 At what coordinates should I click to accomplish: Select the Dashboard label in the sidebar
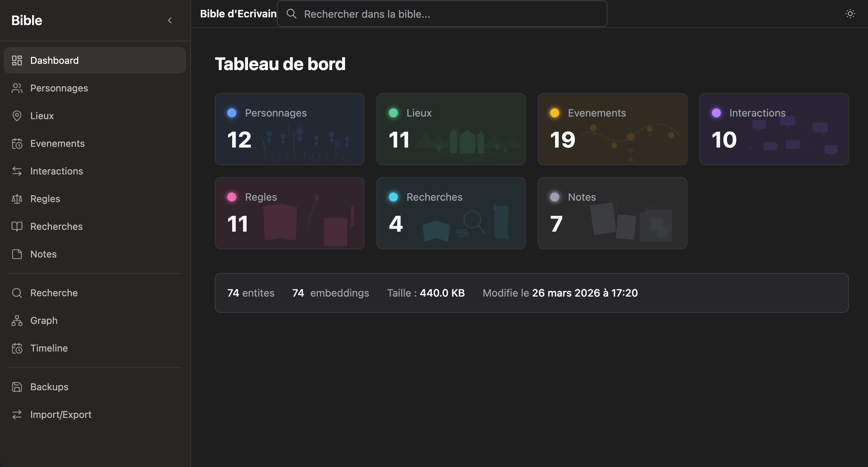(x=55, y=60)
